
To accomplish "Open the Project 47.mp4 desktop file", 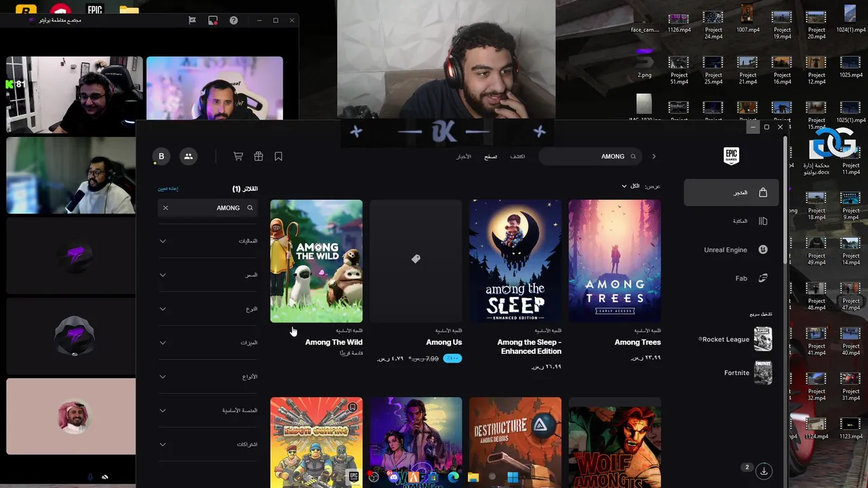I will [x=850, y=296].
